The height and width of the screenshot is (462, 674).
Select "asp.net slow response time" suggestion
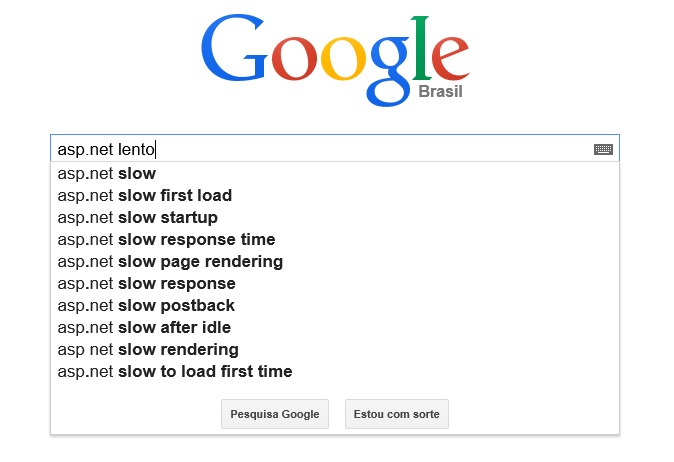(x=167, y=240)
